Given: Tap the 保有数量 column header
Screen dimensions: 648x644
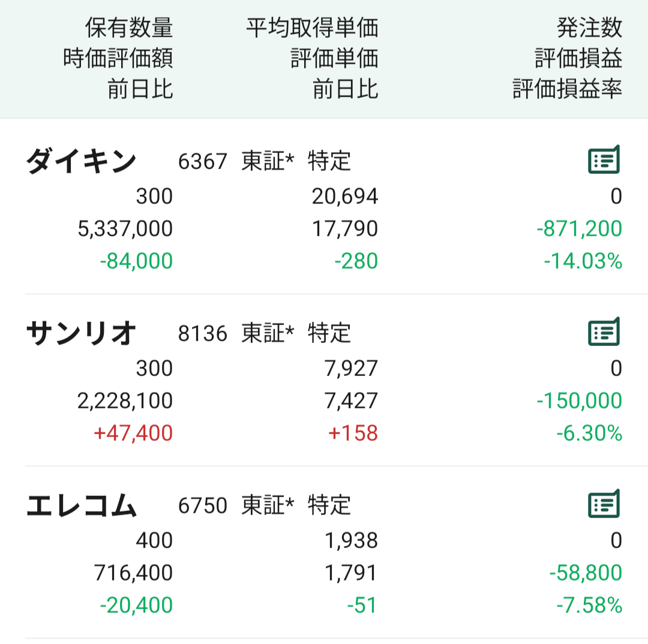Looking at the screenshot, I should tap(129, 28).
